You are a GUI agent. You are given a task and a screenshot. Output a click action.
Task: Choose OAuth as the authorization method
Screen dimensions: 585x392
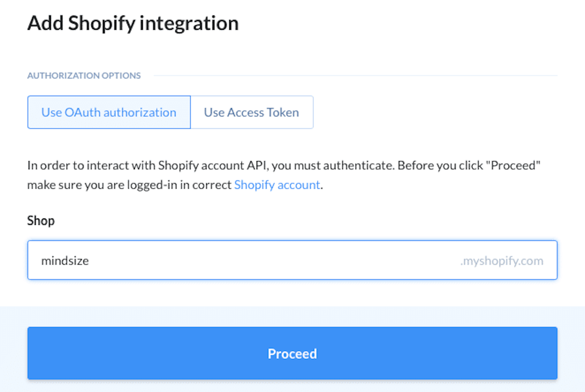click(109, 112)
